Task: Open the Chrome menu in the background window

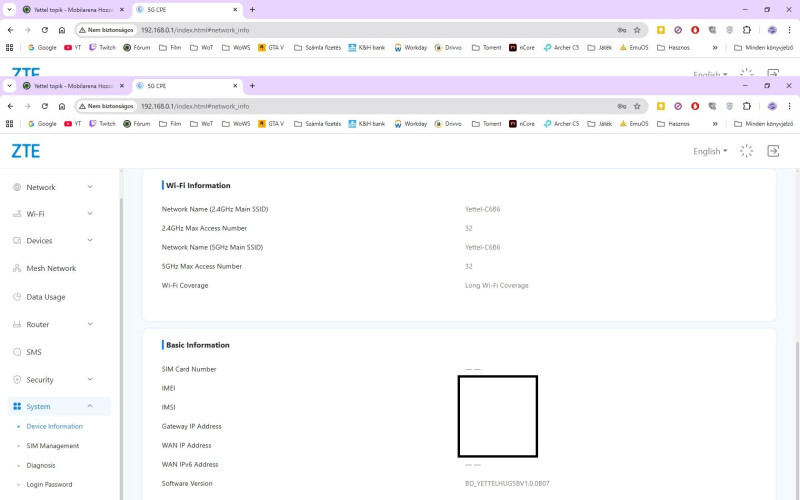Action: pyautogui.click(x=789, y=30)
